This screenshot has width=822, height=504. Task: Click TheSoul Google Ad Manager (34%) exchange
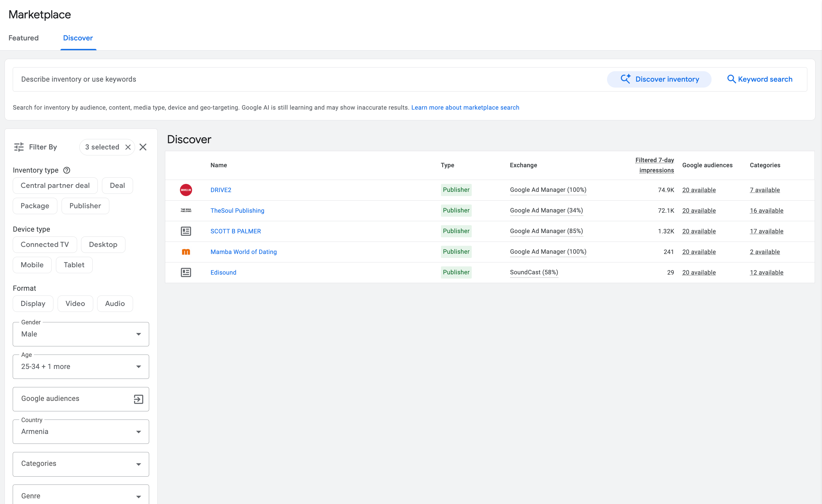click(546, 210)
